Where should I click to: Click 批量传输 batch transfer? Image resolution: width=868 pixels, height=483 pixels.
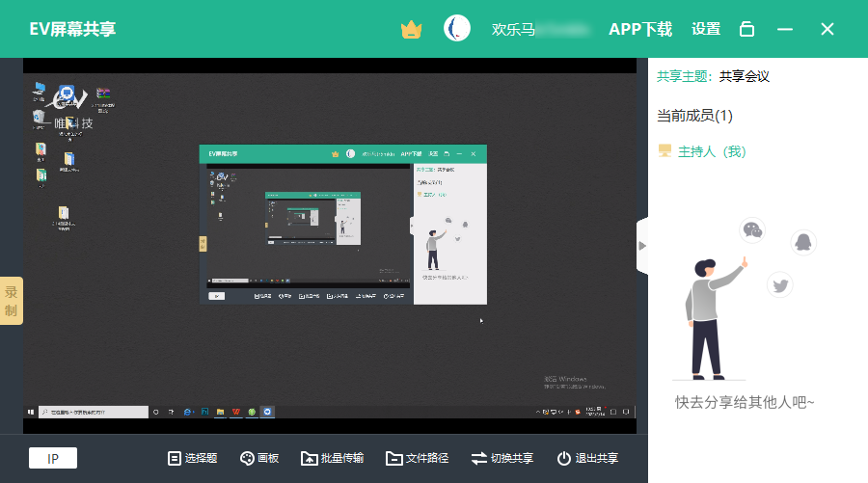[x=332, y=459]
